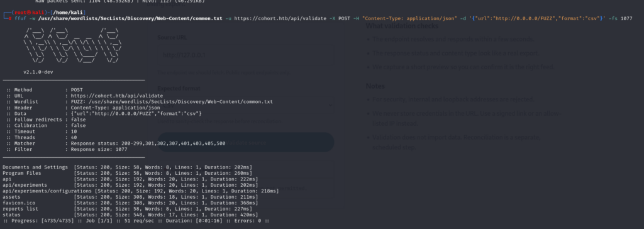Select the ':: Matcher' response status line
This screenshot has width=644, height=229.
[116, 143]
